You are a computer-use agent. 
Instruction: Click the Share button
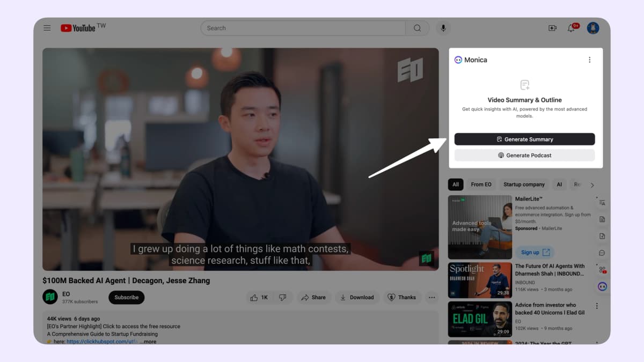point(313,297)
